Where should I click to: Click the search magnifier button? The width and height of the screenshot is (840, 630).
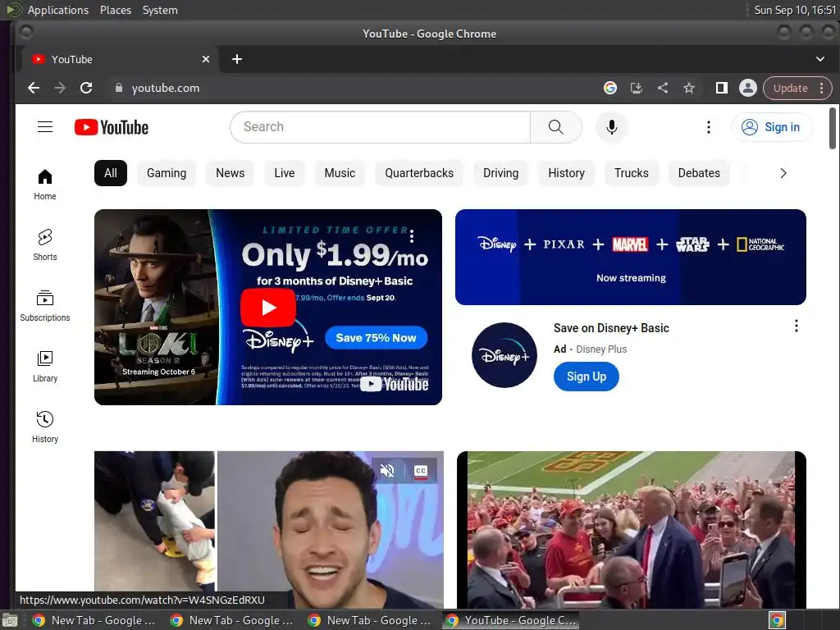tap(555, 127)
